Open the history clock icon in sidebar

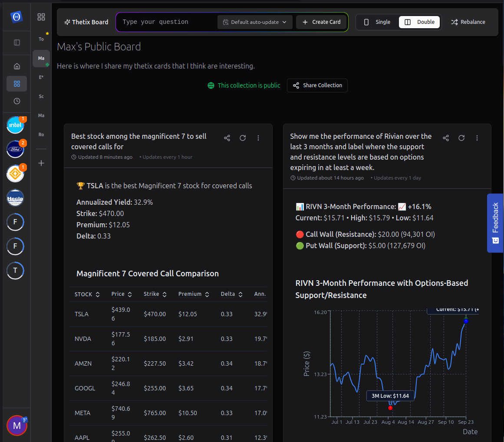point(17,101)
